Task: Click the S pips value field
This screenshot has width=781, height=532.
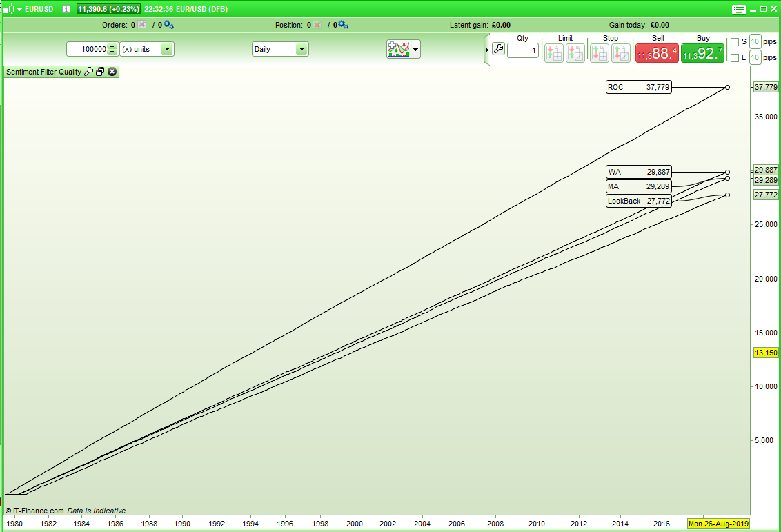Action: (755, 42)
